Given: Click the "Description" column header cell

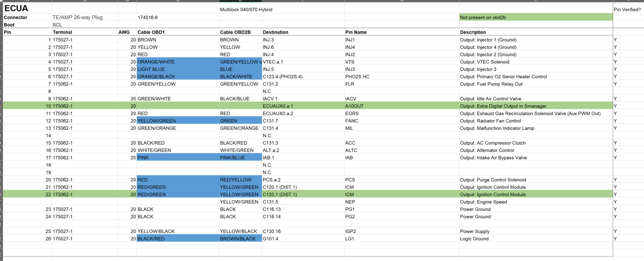Looking at the screenshot, I should pyautogui.click(x=473, y=32).
